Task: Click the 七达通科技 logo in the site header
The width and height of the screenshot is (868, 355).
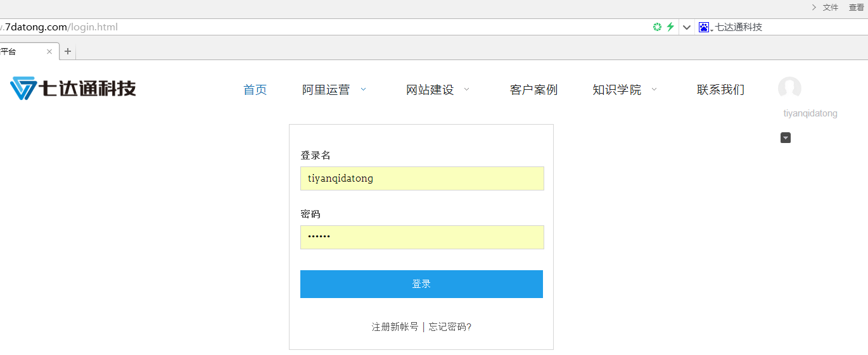Action: click(x=73, y=89)
